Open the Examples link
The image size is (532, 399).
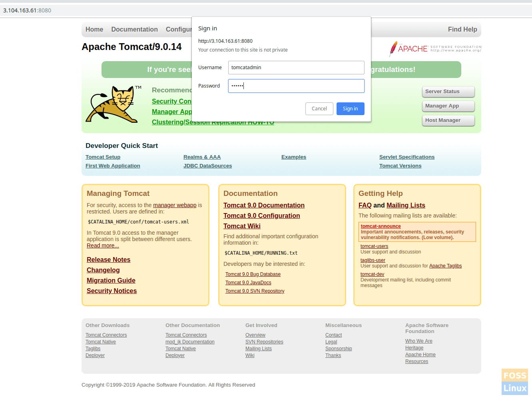click(294, 157)
